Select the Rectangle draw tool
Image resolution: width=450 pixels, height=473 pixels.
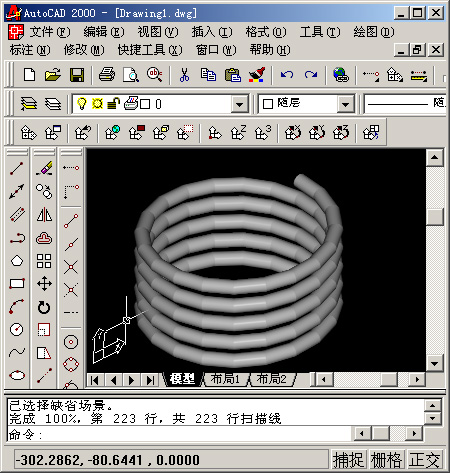pos(17,284)
